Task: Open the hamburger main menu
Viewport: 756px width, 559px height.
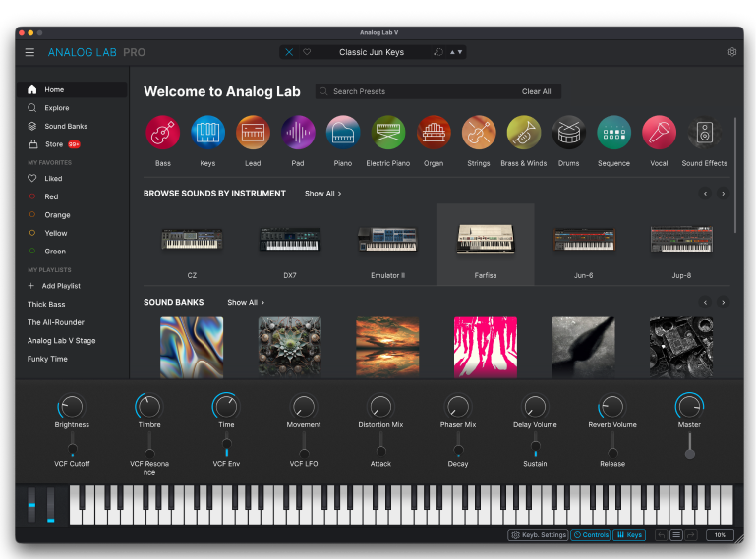Action: click(29, 52)
